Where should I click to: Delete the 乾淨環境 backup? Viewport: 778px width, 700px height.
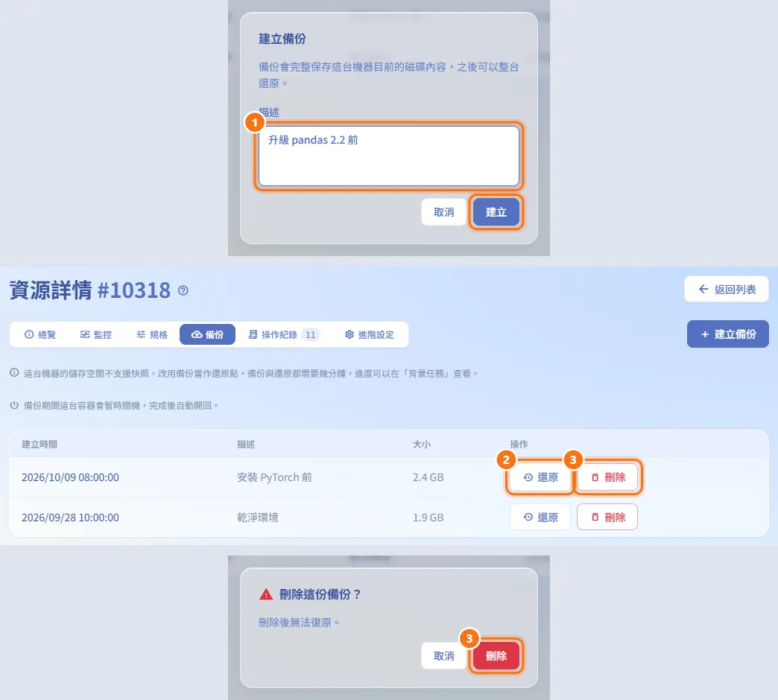pos(607,517)
